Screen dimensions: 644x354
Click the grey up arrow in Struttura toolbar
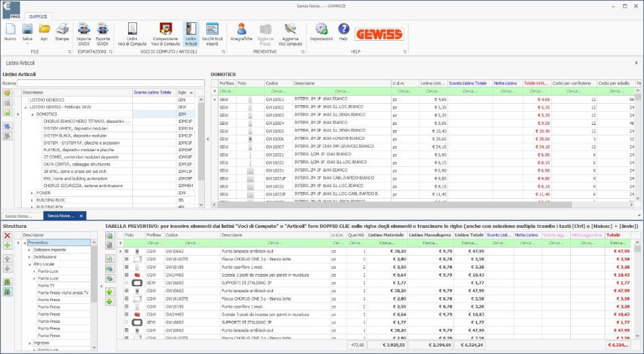click(x=7, y=259)
